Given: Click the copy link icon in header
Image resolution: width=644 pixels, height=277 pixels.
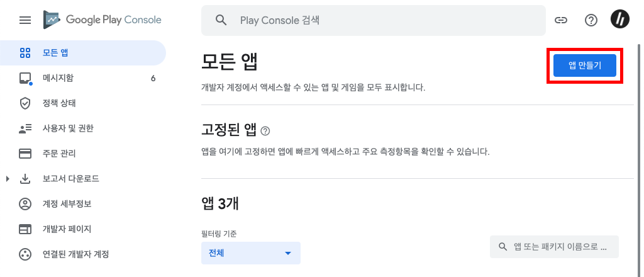Looking at the screenshot, I should (561, 20).
